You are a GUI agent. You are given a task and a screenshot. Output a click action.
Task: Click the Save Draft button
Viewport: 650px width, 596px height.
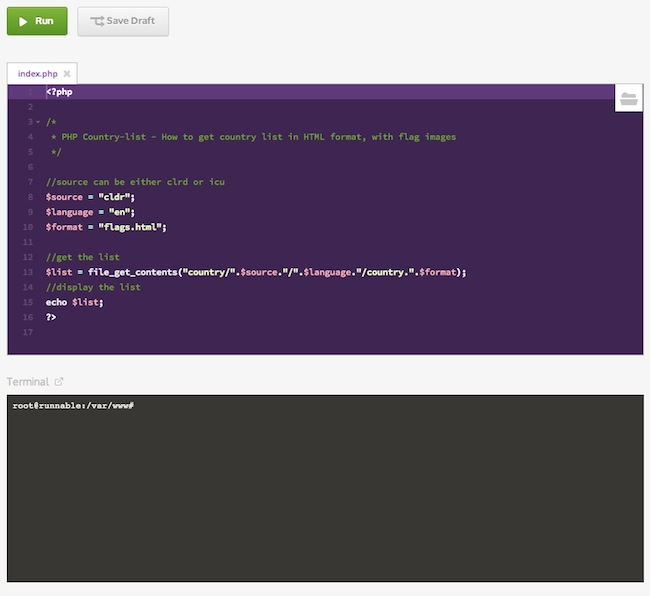click(x=123, y=21)
